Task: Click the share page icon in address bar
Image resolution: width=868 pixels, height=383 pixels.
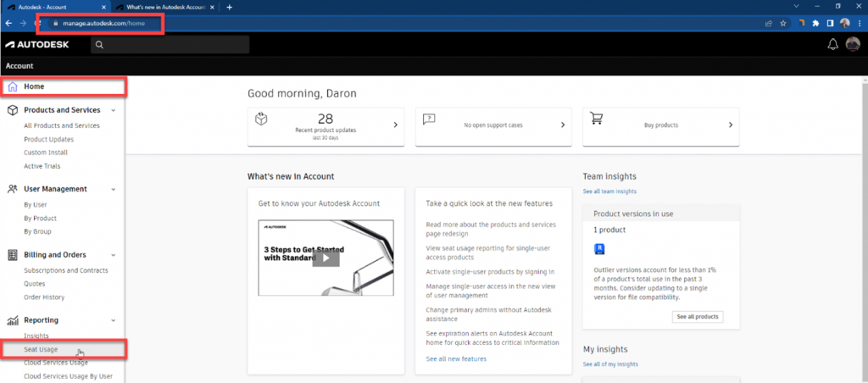Action: coord(769,23)
